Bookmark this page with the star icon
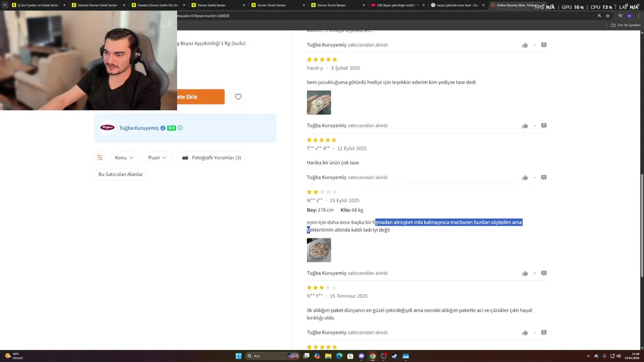 point(608,16)
